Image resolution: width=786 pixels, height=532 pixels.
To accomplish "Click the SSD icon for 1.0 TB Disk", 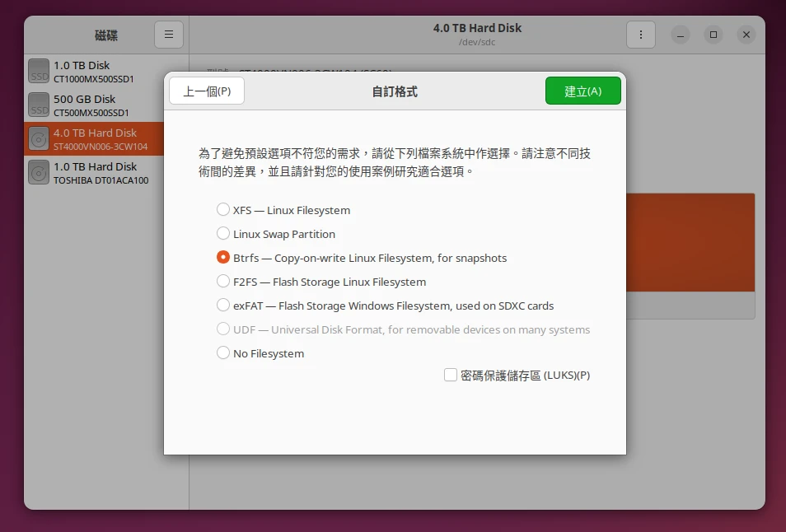I will [x=39, y=72].
